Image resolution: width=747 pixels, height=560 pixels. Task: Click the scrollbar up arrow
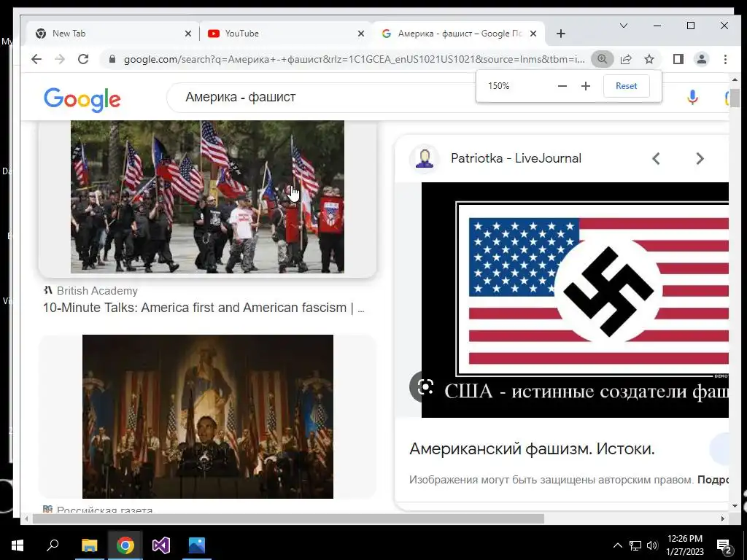(735, 79)
